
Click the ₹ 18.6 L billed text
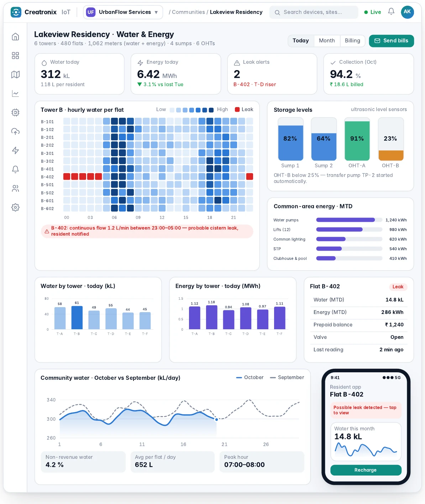pos(347,85)
